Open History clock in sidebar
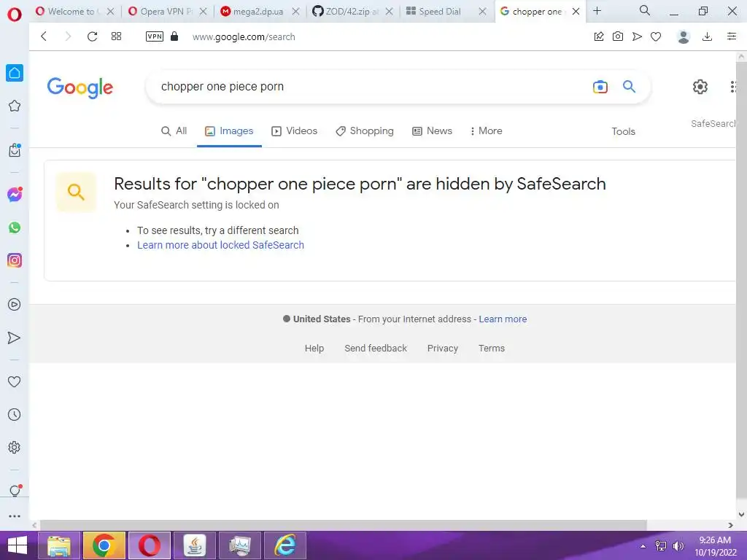 (15, 414)
